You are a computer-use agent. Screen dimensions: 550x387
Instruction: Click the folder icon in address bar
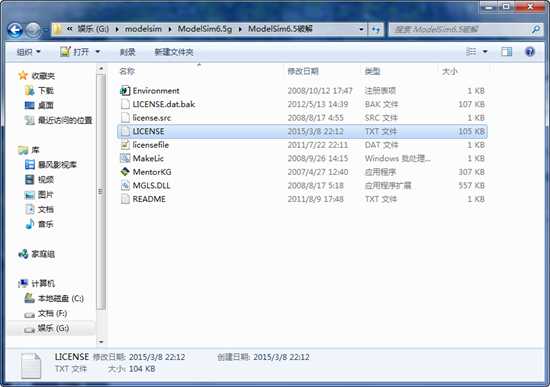coord(58,29)
